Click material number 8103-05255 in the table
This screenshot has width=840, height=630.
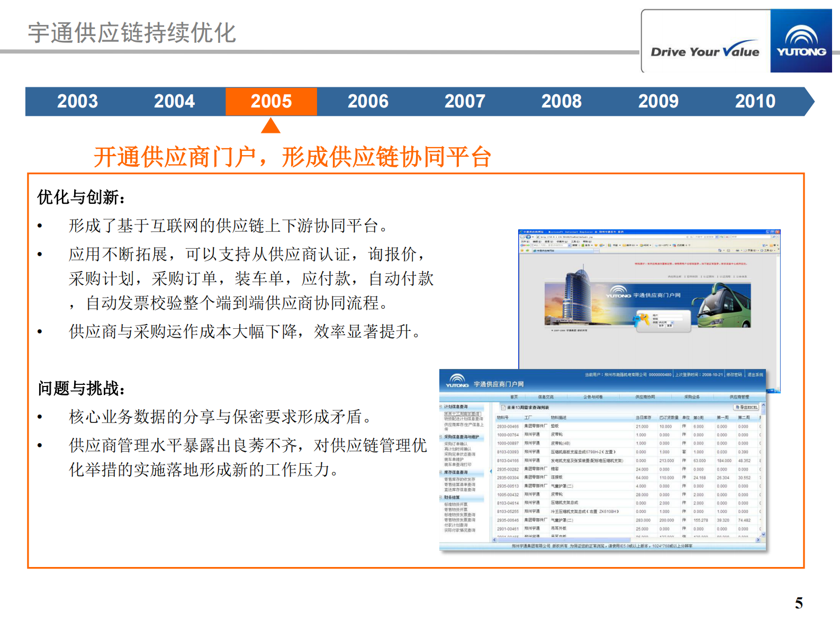(508, 511)
